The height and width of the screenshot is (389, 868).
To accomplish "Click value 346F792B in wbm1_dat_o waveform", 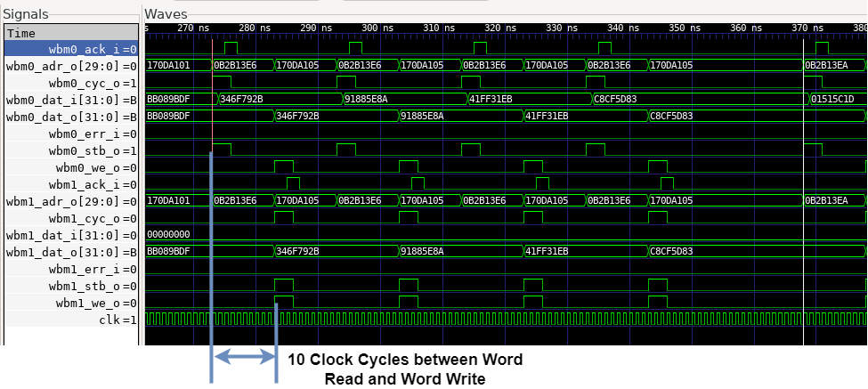I will click(x=298, y=251).
